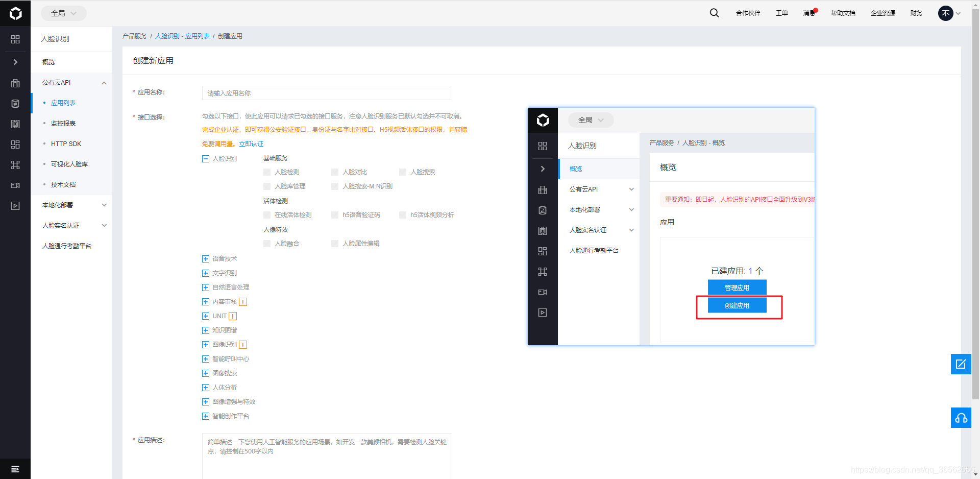The image size is (980, 479).
Task: Open the dashboard grid icon in left rail
Action: (x=15, y=39)
